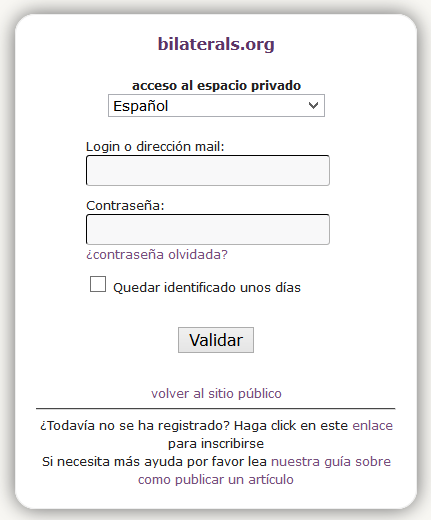Click the Quedar identificado unos días label

point(207,287)
